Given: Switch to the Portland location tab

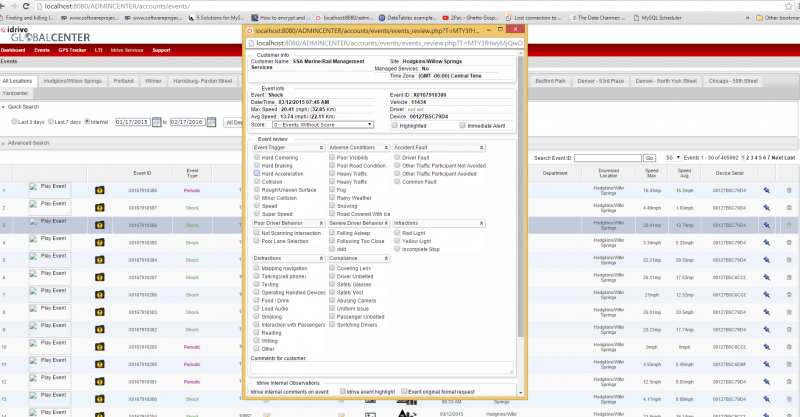Looking at the screenshot, I should [x=125, y=80].
